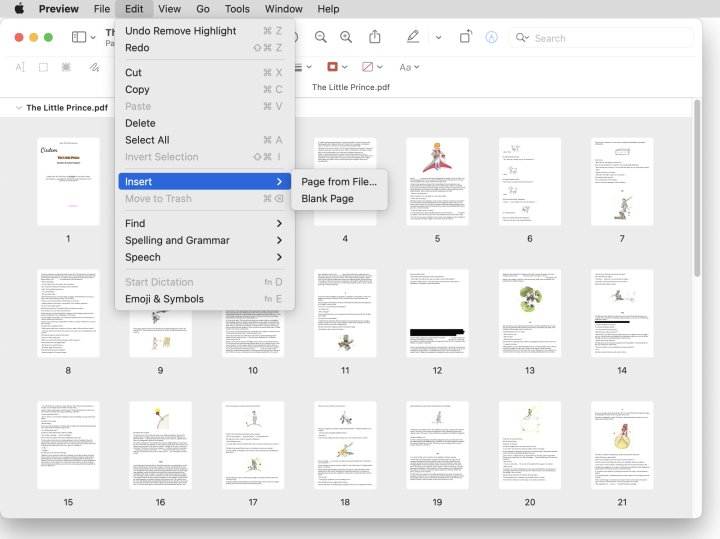Select page 20 thumbnail
The width and height of the screenshot is (720, 539).
pos(530,445)
